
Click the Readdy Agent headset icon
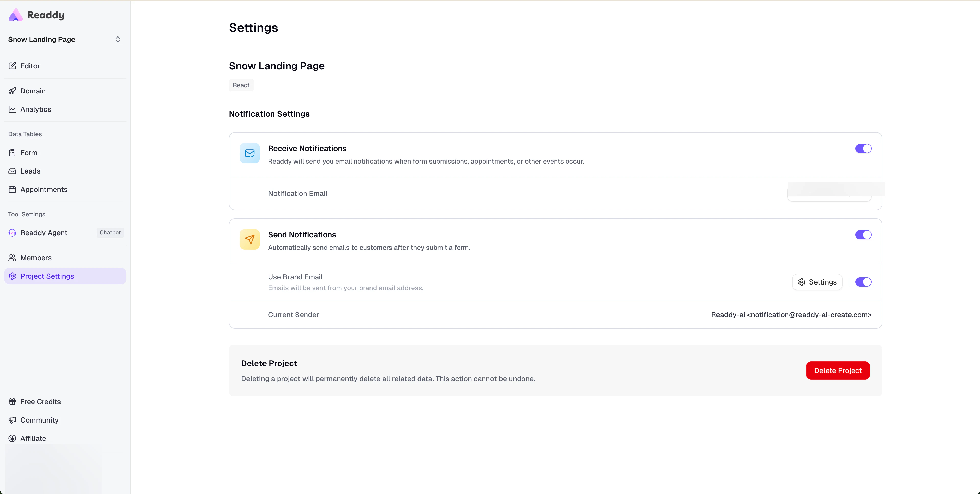(12, 233)
